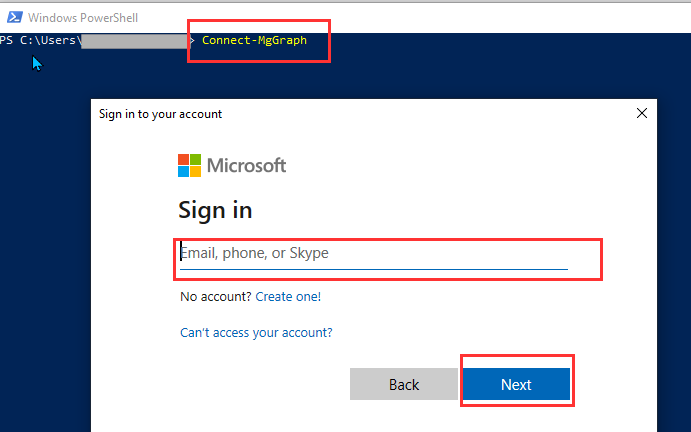Image resolution: width=691 pixels, height=432 pixels.
Task: Click the Sign in heading
Action: tap(215, 210)
